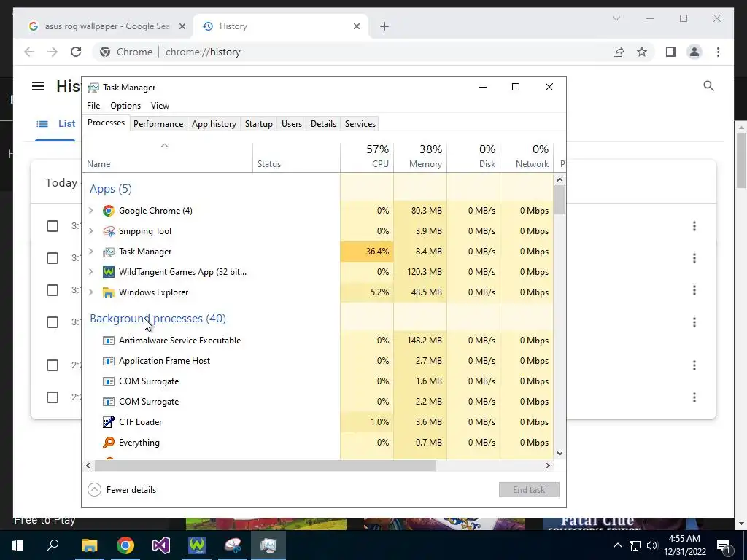Click the Application Frame Host icon
This screenshot has height=560, width=747.
coord(109,361)
